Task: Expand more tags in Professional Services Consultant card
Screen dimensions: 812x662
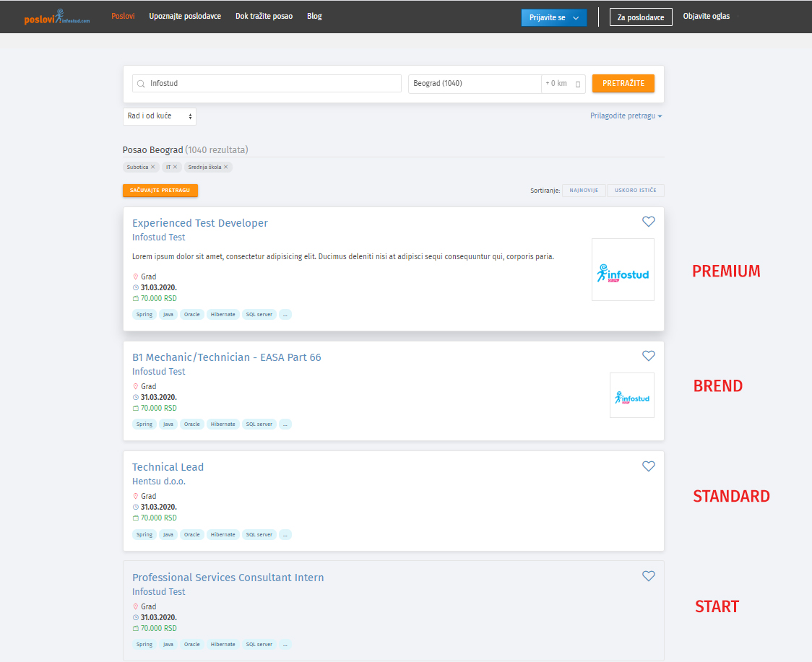Action: point(285,645)
